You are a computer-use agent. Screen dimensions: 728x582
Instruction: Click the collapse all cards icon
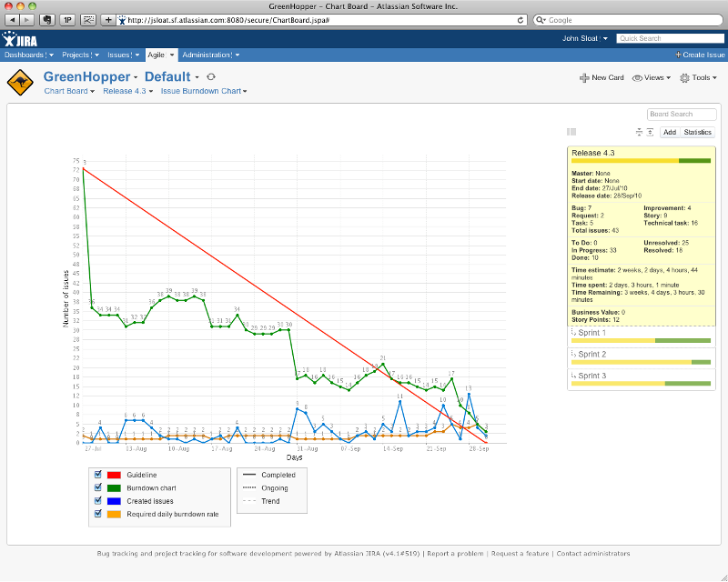click(639, 132)
